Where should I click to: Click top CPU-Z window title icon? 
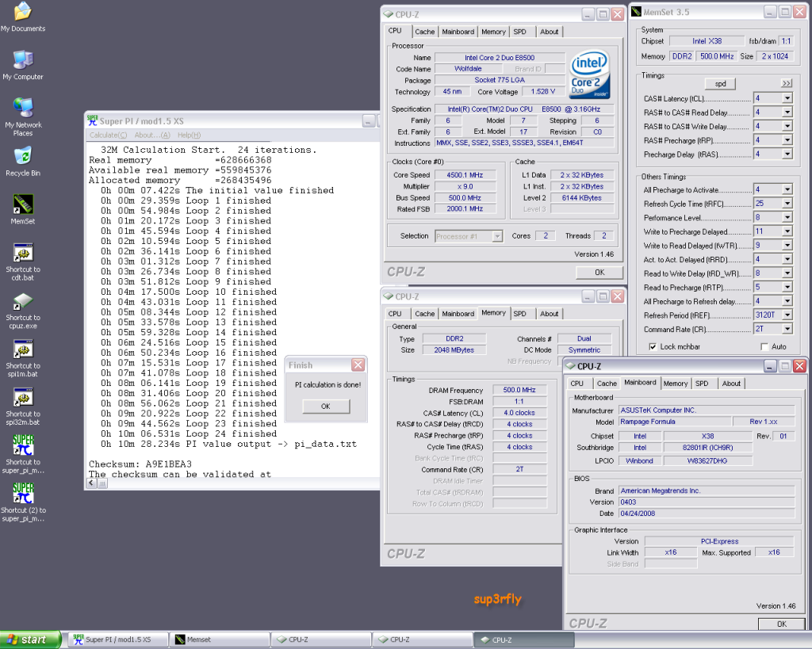pos(389,14)
